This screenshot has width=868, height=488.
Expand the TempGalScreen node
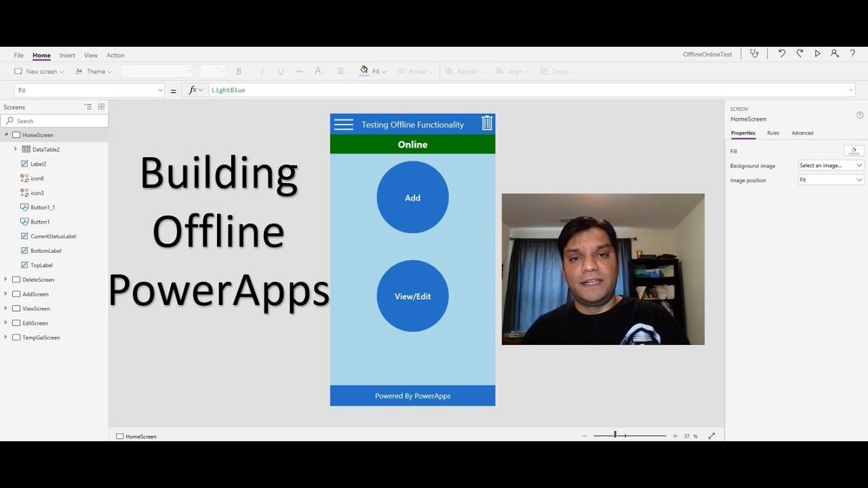[x=6, y=338]
